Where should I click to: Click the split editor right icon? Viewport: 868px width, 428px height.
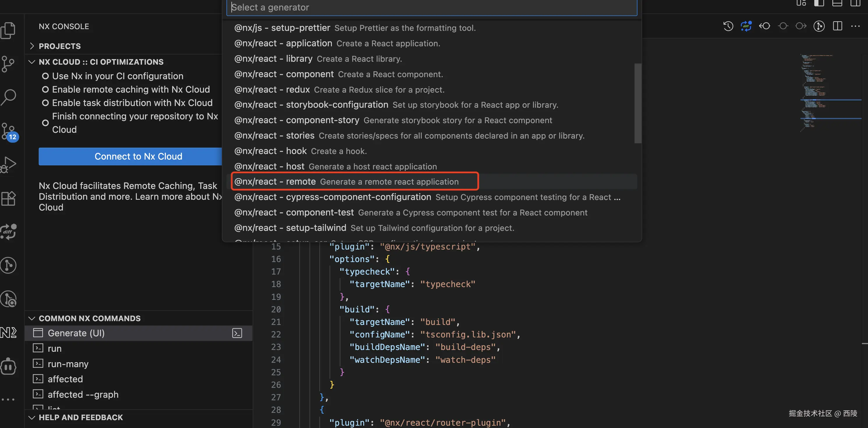coord(837,26)
